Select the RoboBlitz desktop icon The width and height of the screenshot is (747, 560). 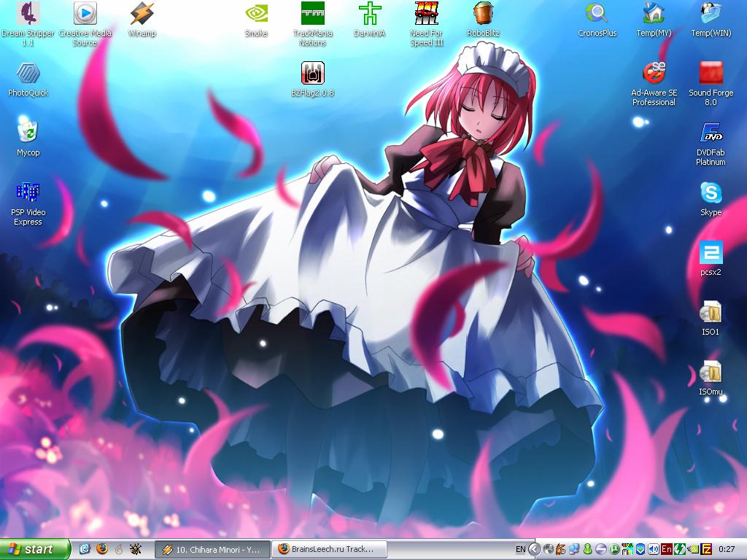point(483,19)
